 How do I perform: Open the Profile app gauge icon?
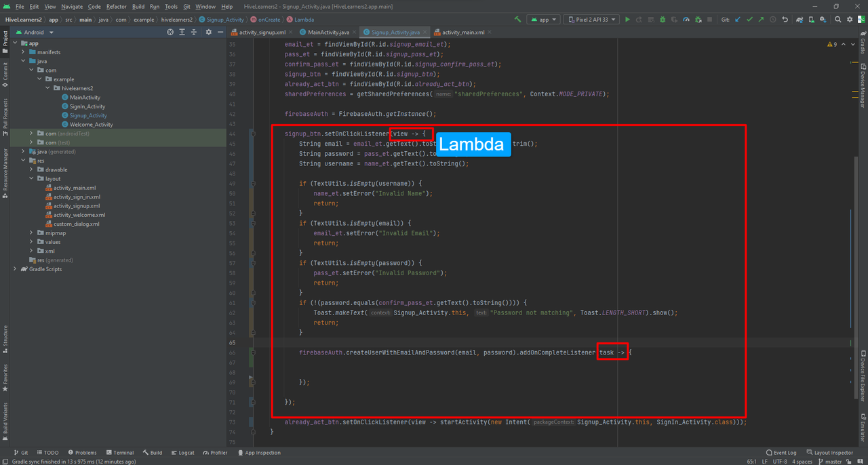(686, 20)
